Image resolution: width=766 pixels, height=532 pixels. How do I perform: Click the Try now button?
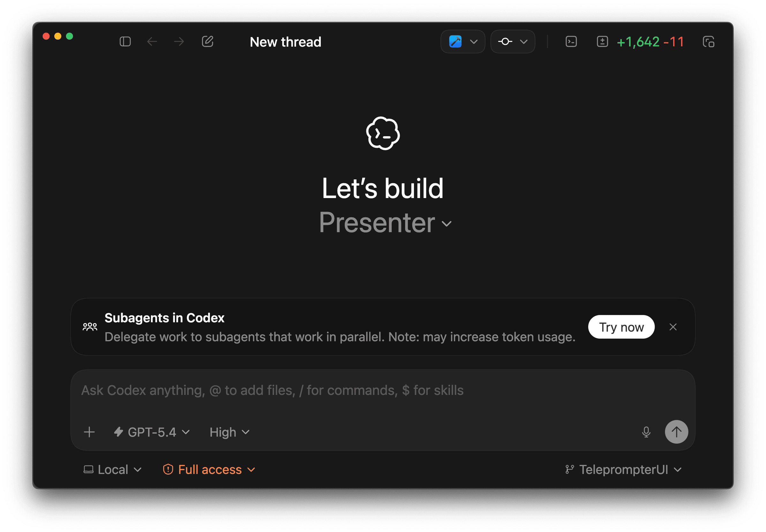pos(621,327)
